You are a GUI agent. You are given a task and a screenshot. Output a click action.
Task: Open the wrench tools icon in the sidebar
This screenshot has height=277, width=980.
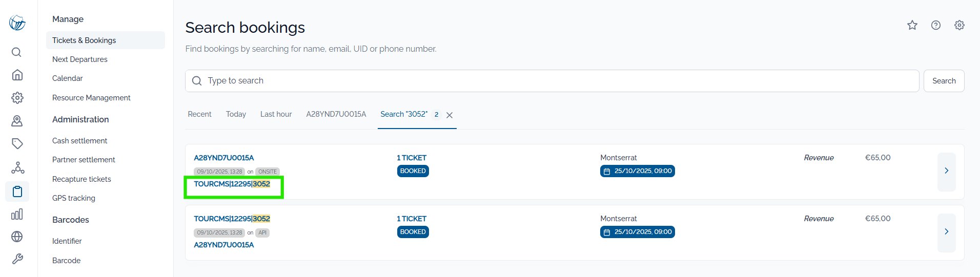(17, 259)
